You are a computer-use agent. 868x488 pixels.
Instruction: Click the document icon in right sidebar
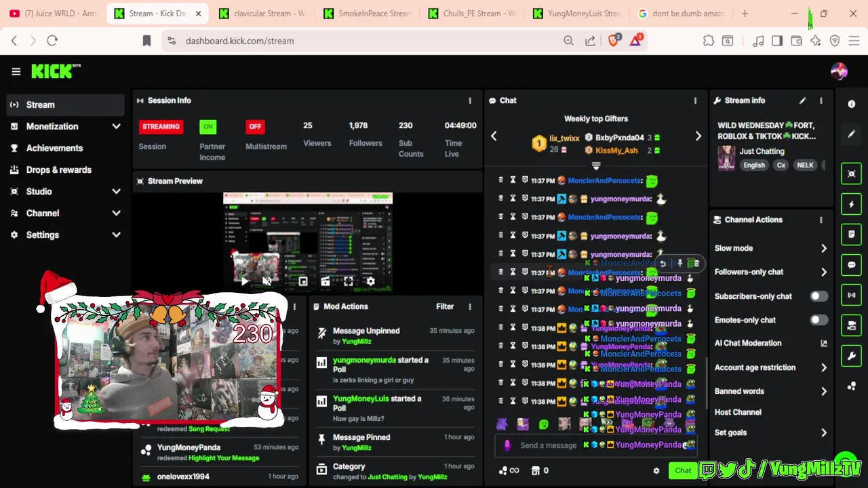[852, 235]
